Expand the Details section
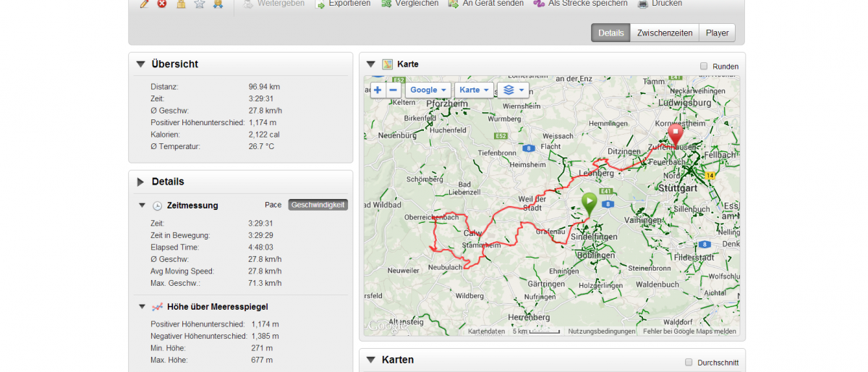The width and height of the screenshot is (868, 372). pyautogui.click(x=141, y=182)
